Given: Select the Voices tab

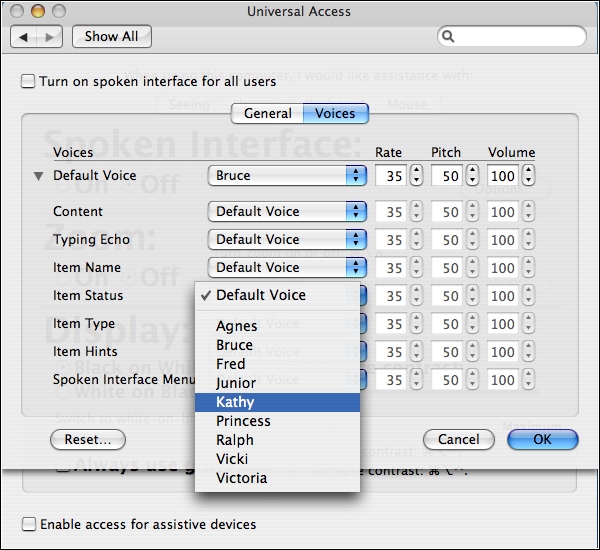Looking at the screenshot, I should (x=336, y=113).
